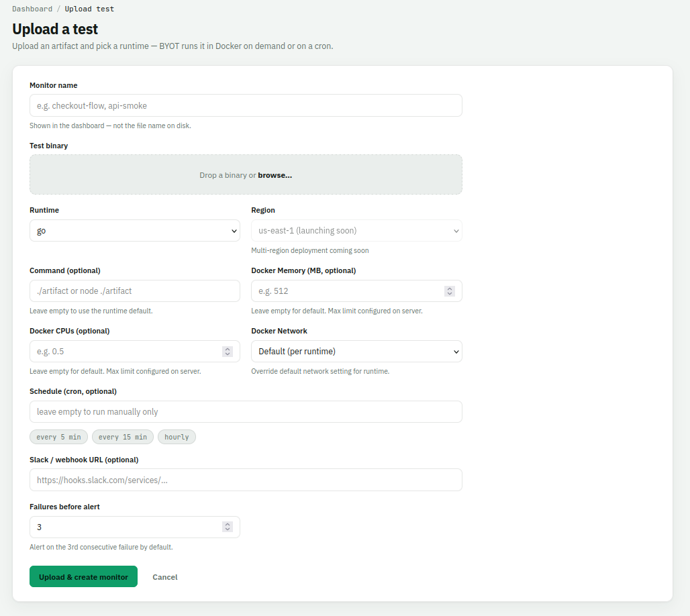The image size is (690, 616).
Task: Focus the Failures before alert field
Action: (135, 527)
